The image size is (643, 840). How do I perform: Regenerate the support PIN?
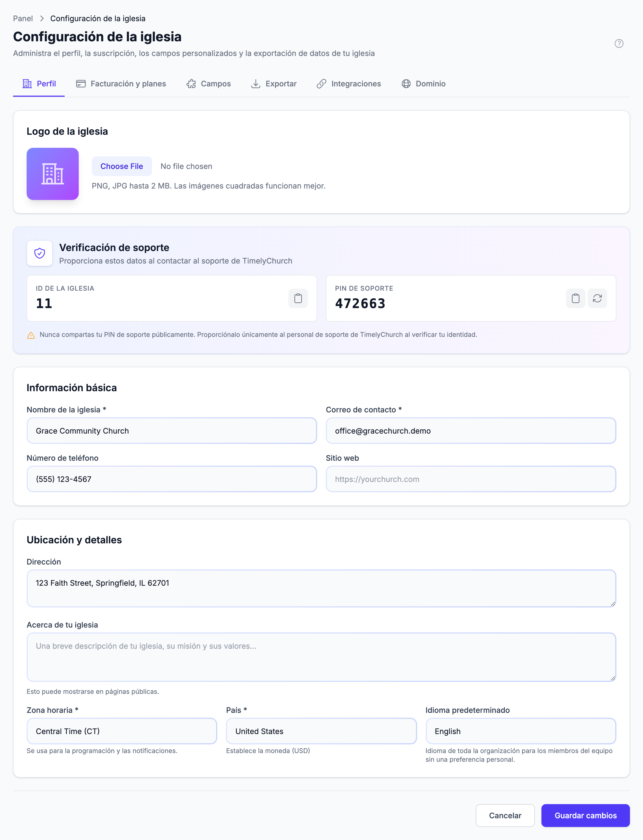pos(597,298)
